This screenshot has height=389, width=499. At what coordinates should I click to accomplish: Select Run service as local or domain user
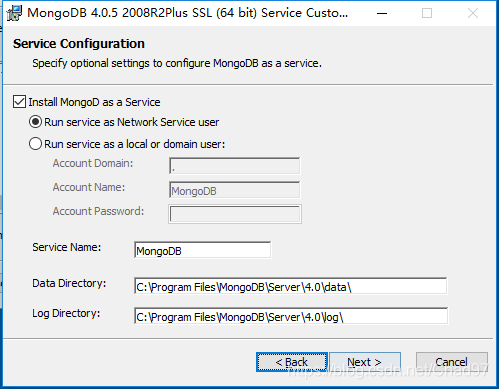coord(35,144)
